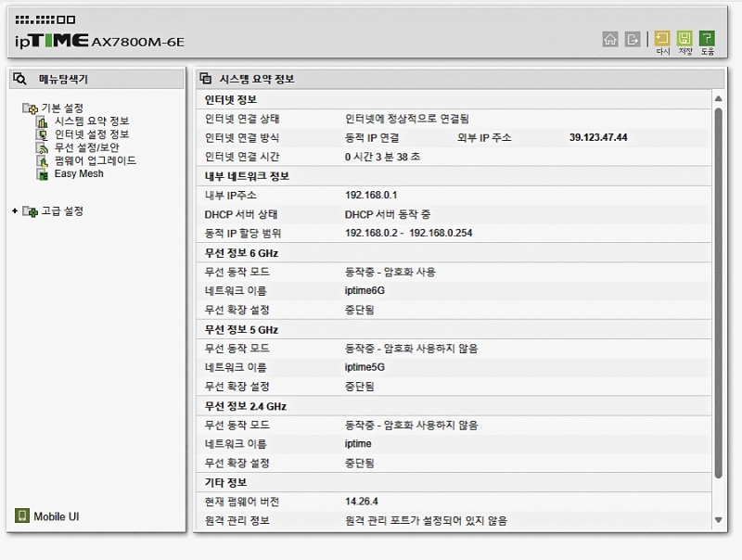The width and height of the screenshot is (742, 560).
Task: Go to 펌웨어 업그레이드 menu item
Action: point(95,160)
